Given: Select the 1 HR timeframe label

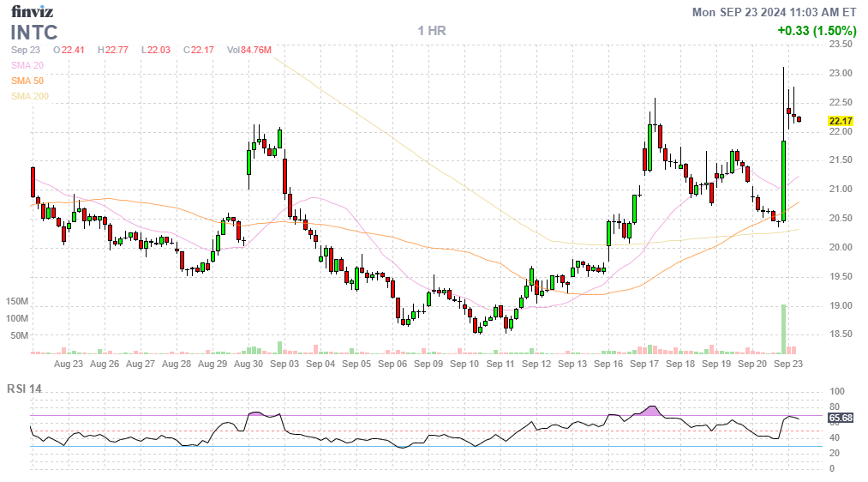Looking at the screenshot, I should click(x=432, y=31).
